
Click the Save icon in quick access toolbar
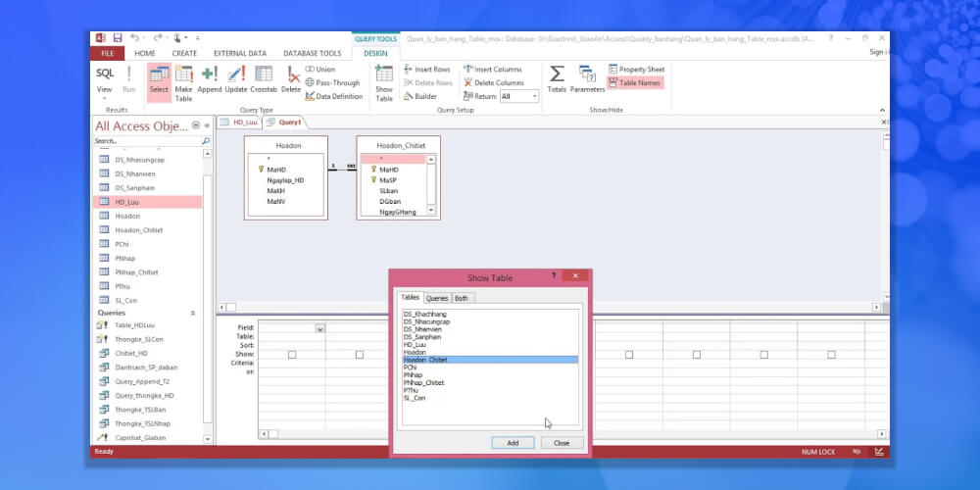pyautogui.click(x=118, y=38)
